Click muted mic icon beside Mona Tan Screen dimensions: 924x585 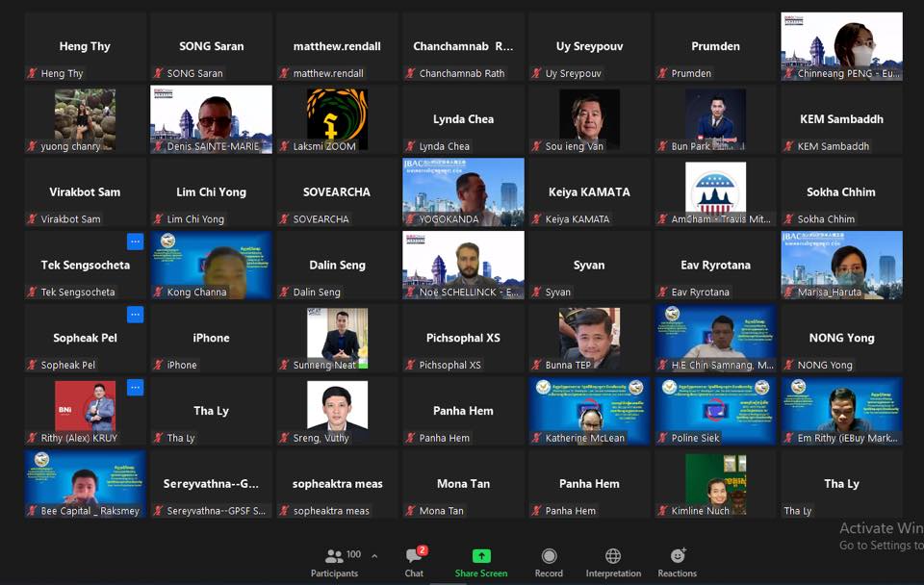click(x=410, y=511)
